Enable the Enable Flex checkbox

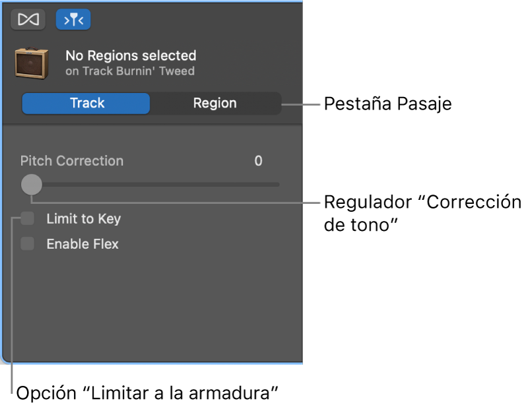tap(27, 243)
